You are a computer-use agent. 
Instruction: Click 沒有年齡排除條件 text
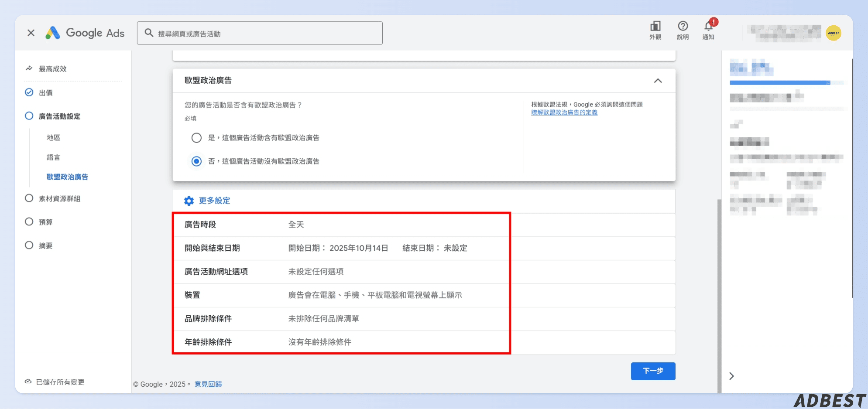coord(320,342)
